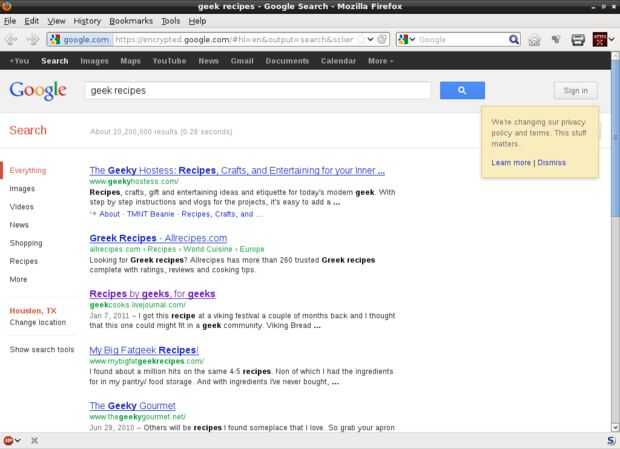
Task: Click the reload button in address bar
Action: 382,40
